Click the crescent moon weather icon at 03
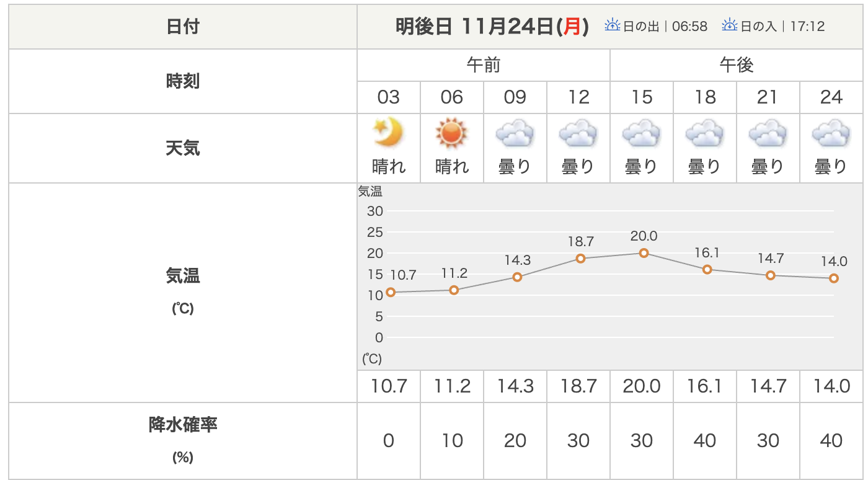The image size is (868, 480). pos(389,133)
